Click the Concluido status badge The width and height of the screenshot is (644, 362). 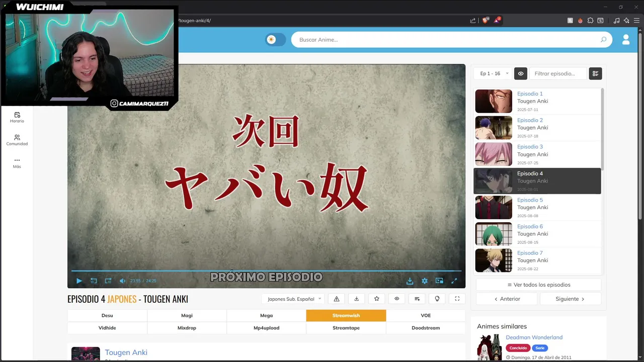(x=518, y=348)
